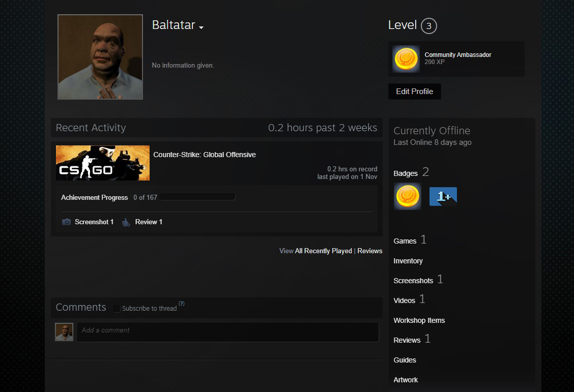Click the large profile avatar picture

100,57
